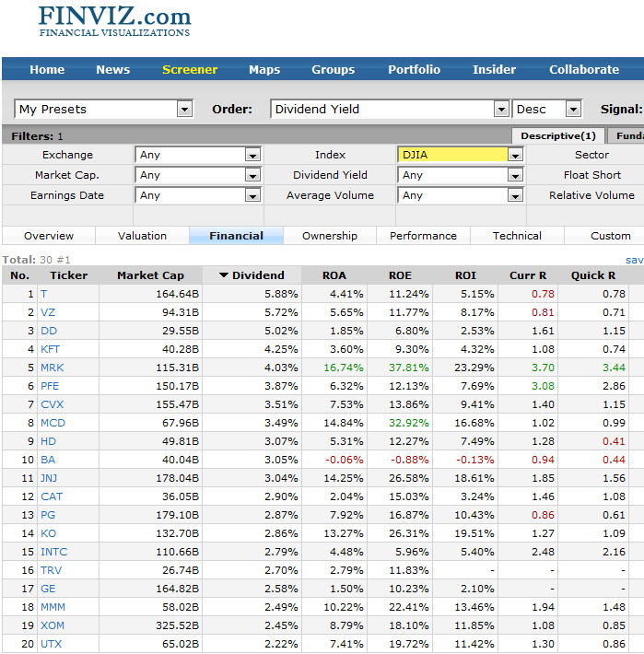Open the CAT ticker link

pos(52,496)
